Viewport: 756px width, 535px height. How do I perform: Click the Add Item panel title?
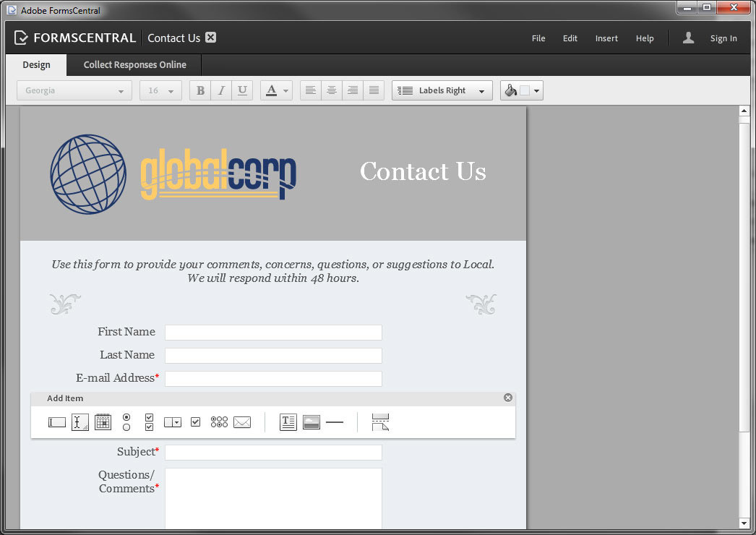click(65, 398)
